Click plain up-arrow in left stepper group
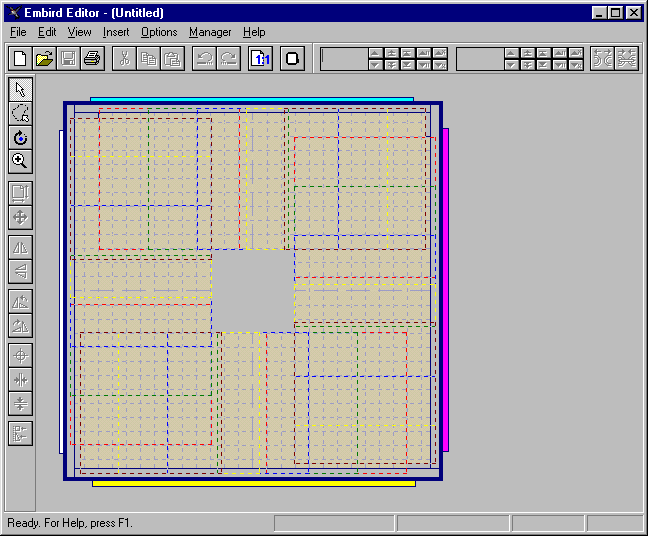Viewport: 648px width, 536px height. [x=375, y=53]
